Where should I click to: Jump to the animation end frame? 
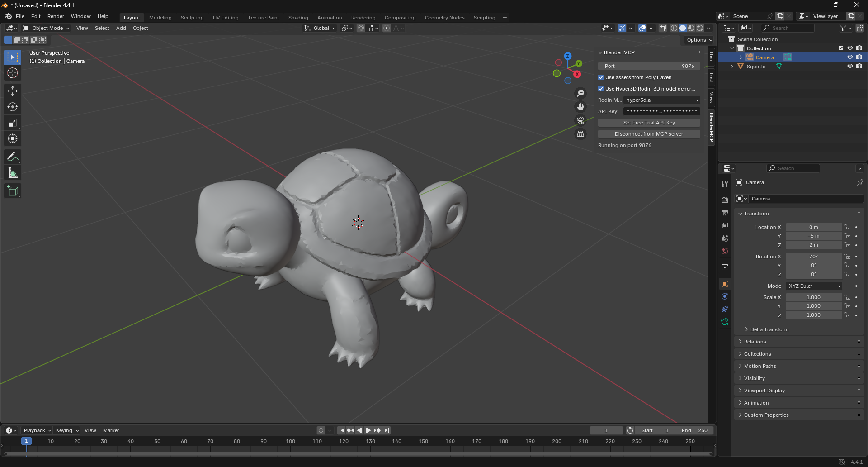click(387, 430)
